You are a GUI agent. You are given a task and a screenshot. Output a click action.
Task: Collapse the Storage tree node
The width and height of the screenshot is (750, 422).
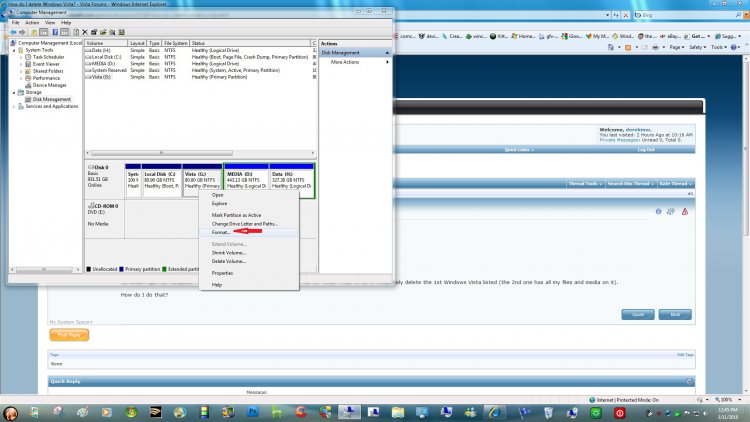tap(14, 92)
